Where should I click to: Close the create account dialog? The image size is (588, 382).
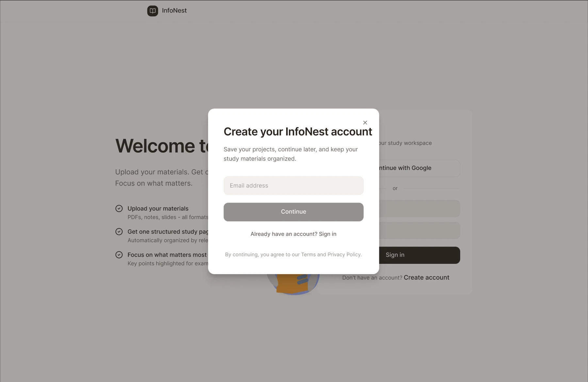(365, 123)
